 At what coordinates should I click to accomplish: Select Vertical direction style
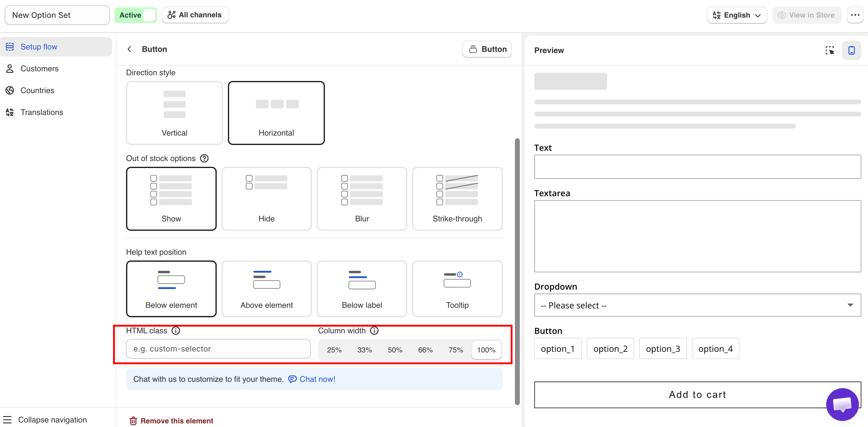coord(174,113)
